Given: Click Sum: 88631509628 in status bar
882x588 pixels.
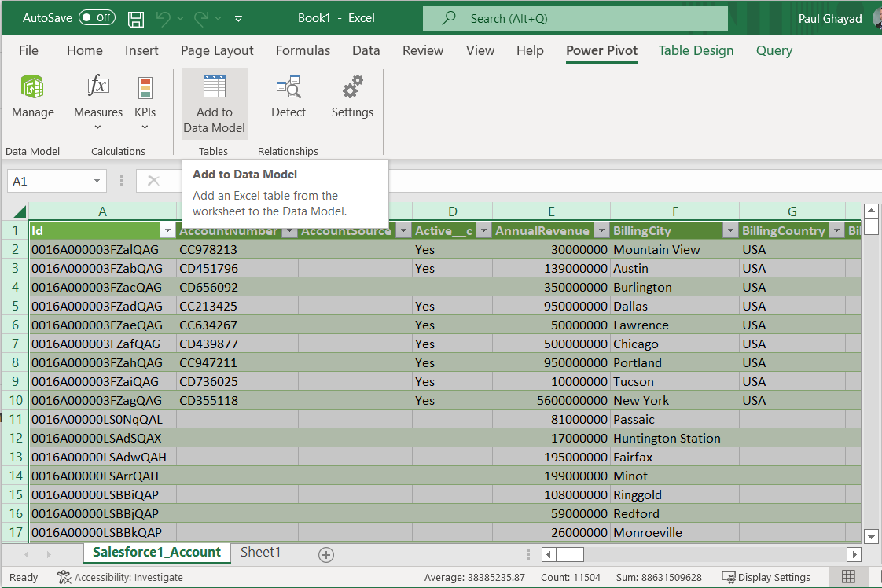Looking at the screenshot, I should (659, 577).
